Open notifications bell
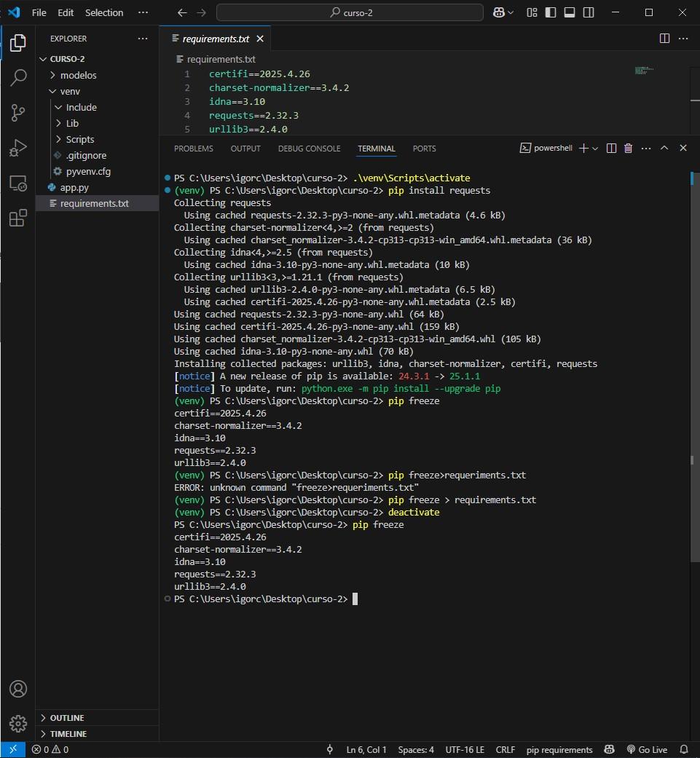The image size is (700, 758). (684, 750)
